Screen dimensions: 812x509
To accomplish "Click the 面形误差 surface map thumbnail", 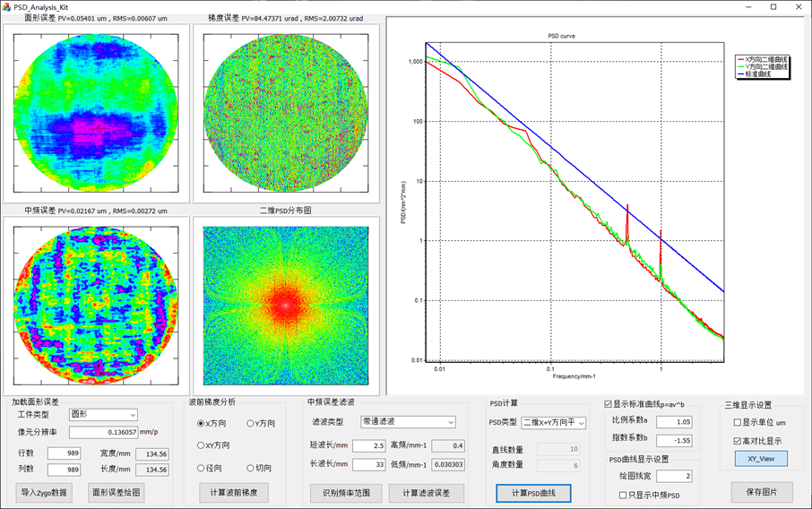I will (x=96, y=112).
